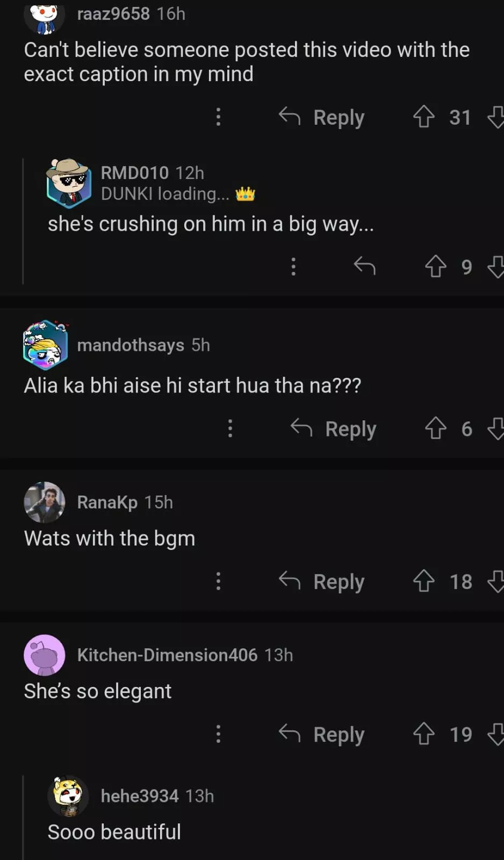The width and height of the screenshot is (504, 860).
Task: Open three-dot menu on Kitchen-Dimension406's comment
Action: tap(218, 734)
